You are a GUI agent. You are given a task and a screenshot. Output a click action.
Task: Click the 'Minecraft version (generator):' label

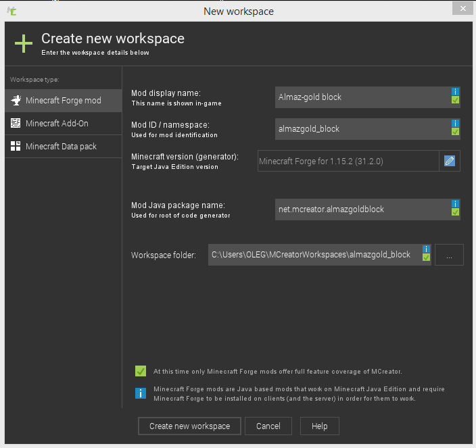pos(185,157)
